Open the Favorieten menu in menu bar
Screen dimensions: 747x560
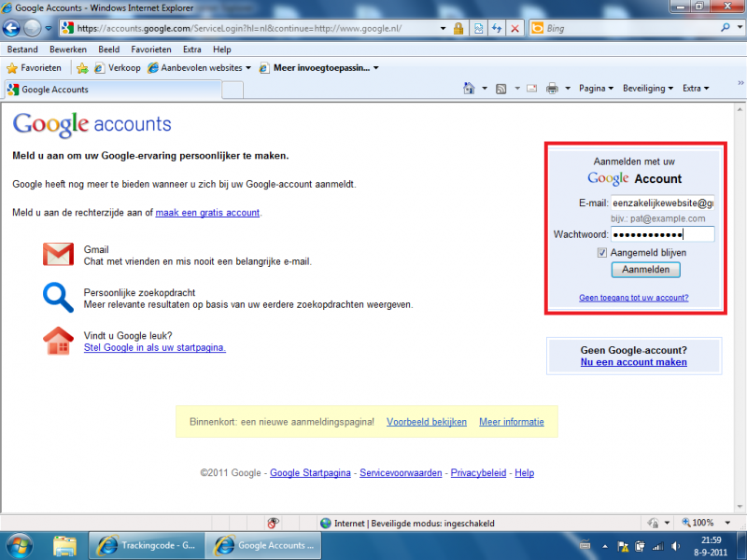pos(150,49)
